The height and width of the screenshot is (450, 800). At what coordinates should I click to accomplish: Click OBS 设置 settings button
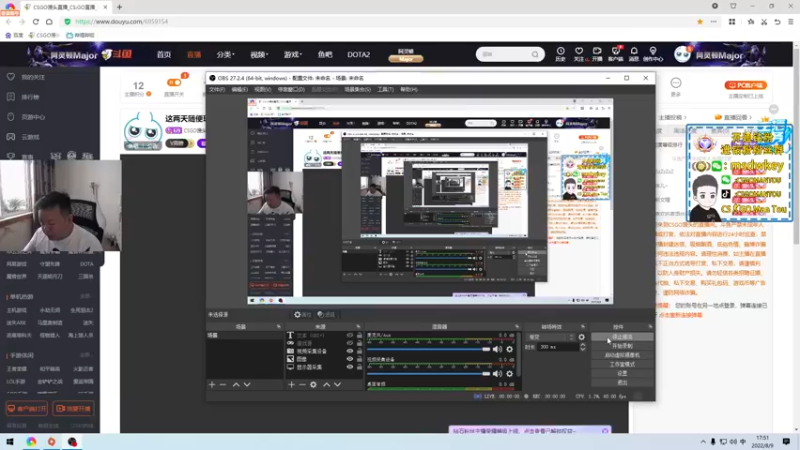(622, 373)
